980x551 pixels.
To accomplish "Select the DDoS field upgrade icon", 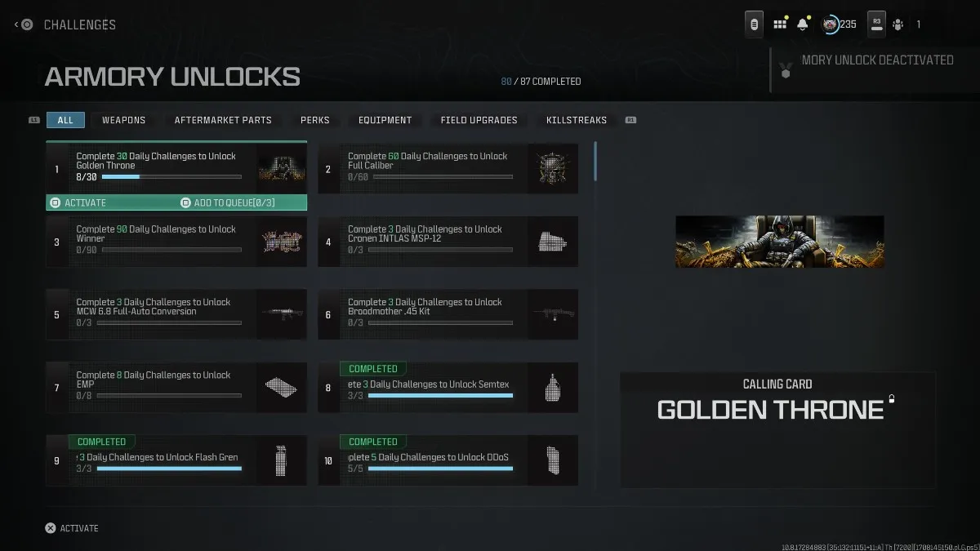I will pos(553,460).
